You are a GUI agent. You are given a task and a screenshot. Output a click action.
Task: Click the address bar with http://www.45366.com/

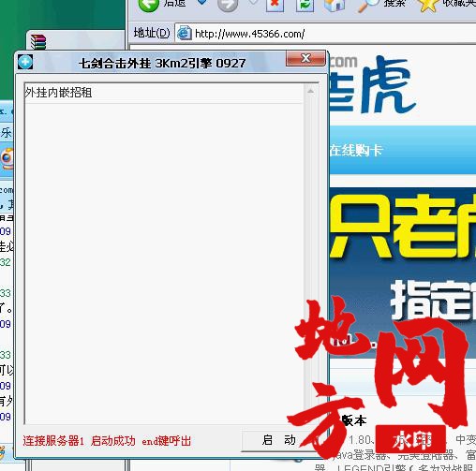(x=325, y=34)
